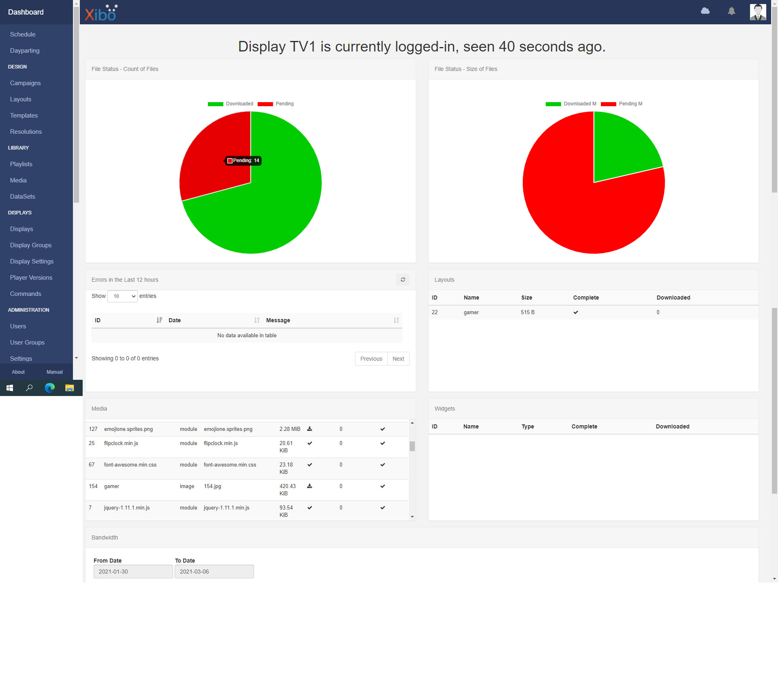Go to Playlists in Library

point(21,164)
